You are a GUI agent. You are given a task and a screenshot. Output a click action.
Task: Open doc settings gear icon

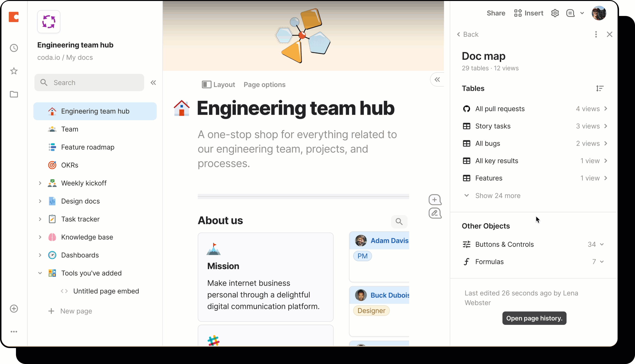pos(555,13)
